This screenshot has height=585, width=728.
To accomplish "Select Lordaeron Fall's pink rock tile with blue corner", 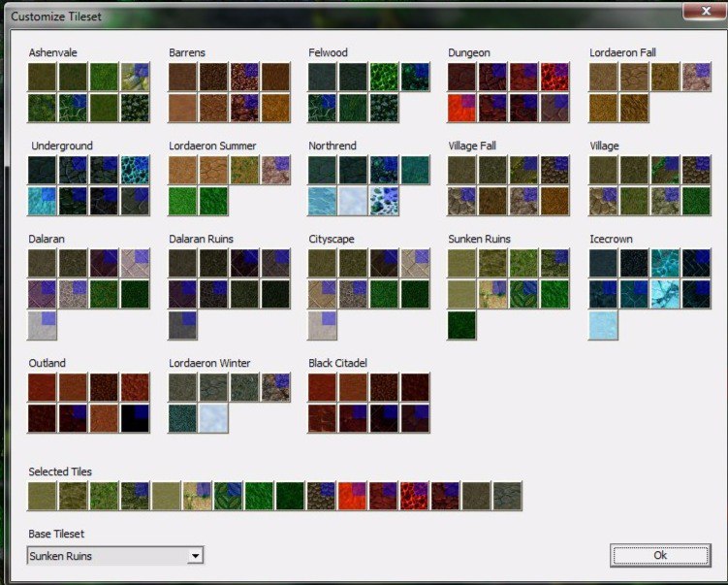I will [696, 77].
